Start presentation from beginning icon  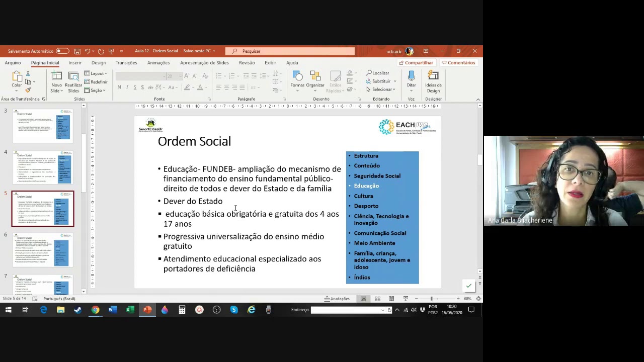pos(111,51)
